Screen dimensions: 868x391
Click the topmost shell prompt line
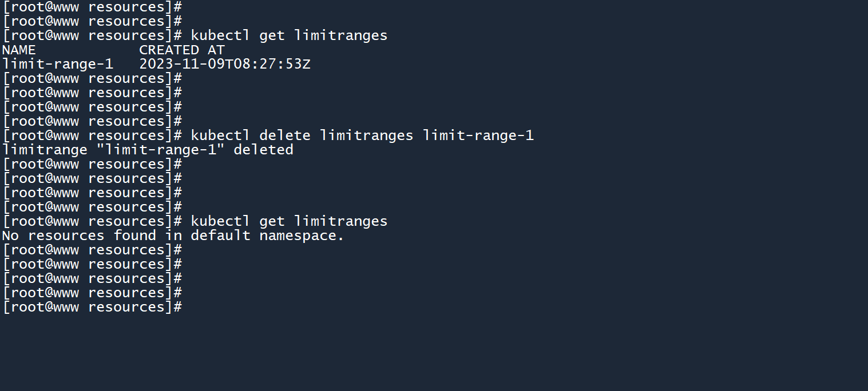coord(92,7)
